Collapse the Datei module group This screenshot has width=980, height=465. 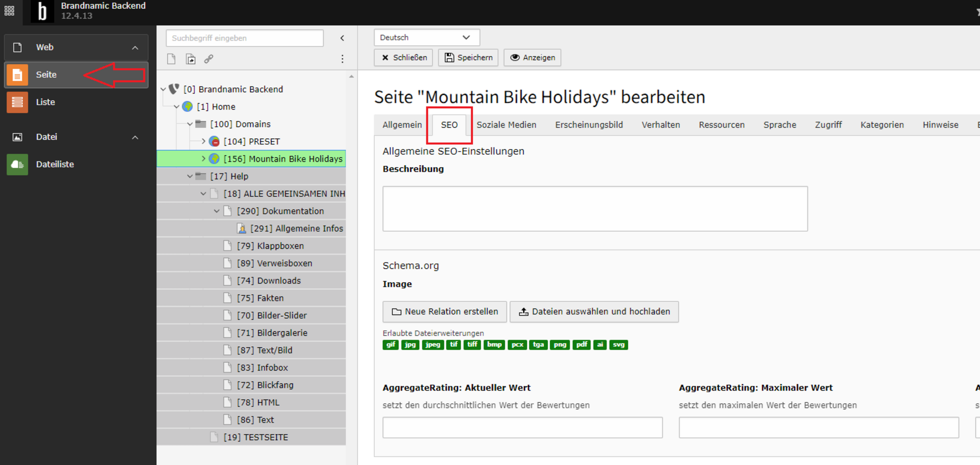(x=135, y=137)
